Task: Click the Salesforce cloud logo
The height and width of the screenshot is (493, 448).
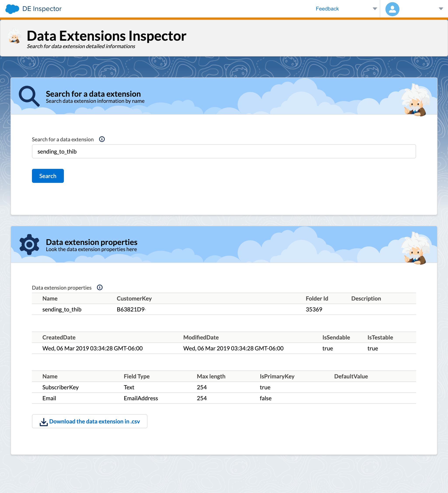Action: point(12,9)
